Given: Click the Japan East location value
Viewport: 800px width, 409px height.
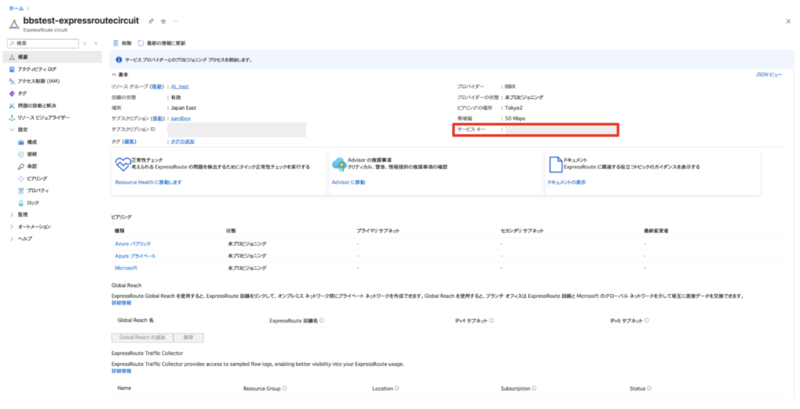Looking at the screenshot, I should [184, 108].
